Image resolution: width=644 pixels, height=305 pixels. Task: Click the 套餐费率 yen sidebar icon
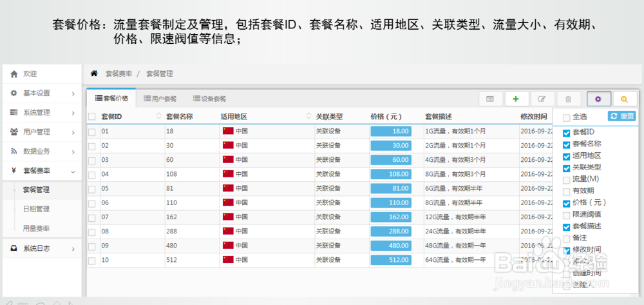click(x=14, y=171)
